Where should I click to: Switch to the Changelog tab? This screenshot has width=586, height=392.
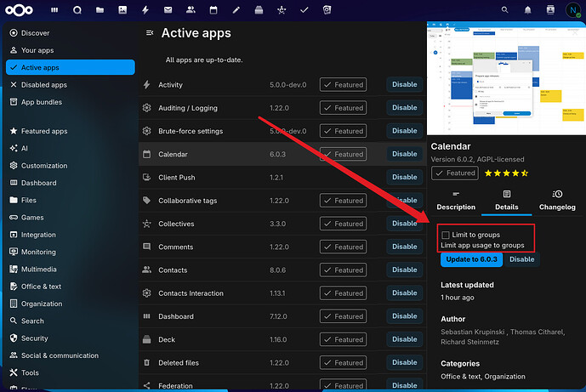[x=557, y=201]
